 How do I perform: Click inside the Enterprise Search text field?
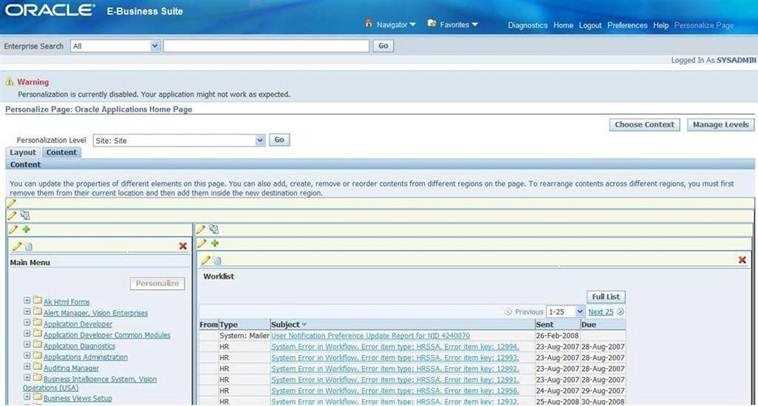click(x=266, y=46)
